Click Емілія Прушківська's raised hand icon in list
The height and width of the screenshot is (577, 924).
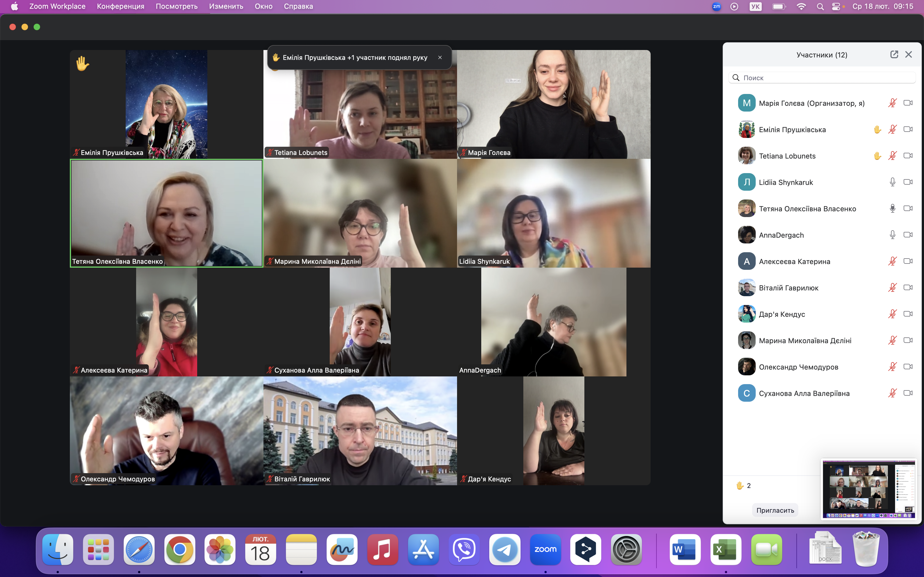pyautogui.click(x=878, y=129)
